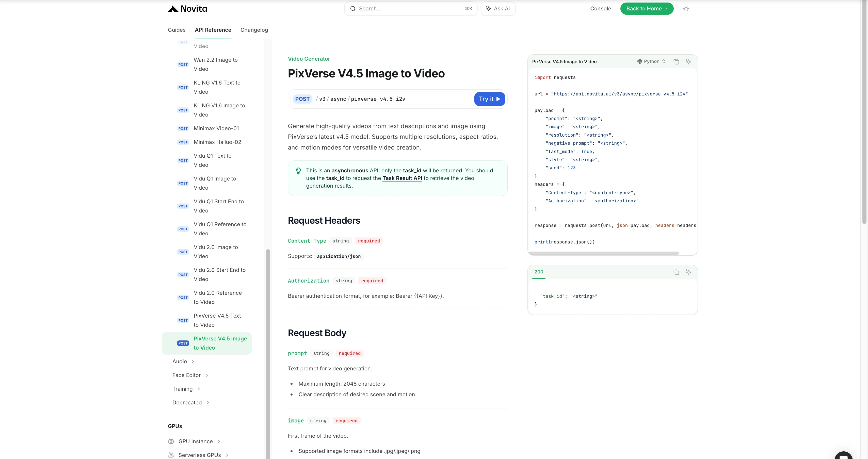Toggle the light/dark theme sun icon
Screen dimensions: 868x459
click(686, 9)
